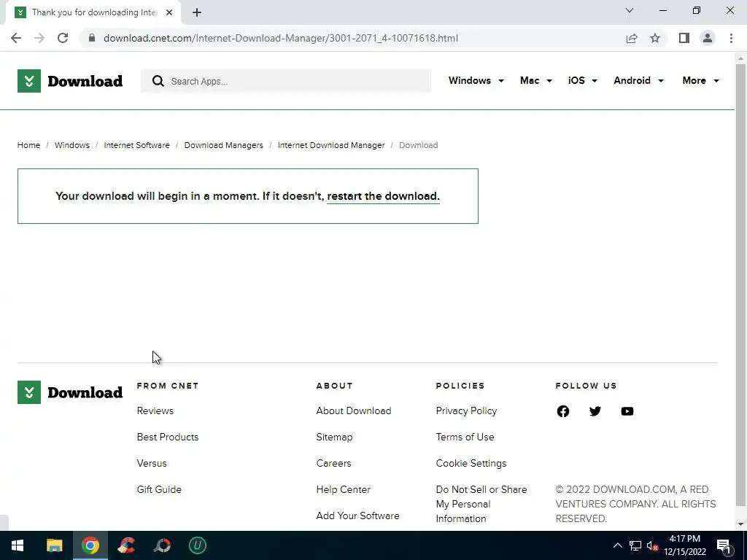Open the Windows breadcrumb link

(x=72, y=145)
